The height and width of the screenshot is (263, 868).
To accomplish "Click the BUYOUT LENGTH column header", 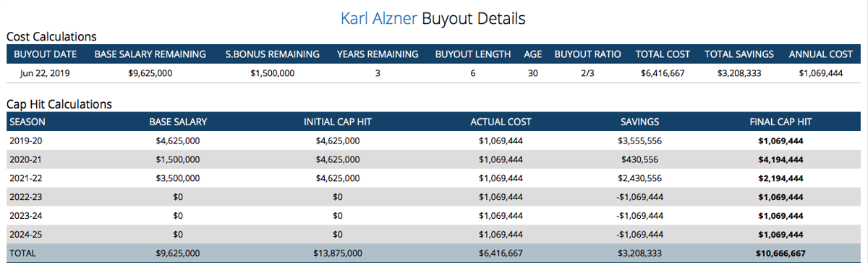I will pyautogui.click(x=473, y=54).
